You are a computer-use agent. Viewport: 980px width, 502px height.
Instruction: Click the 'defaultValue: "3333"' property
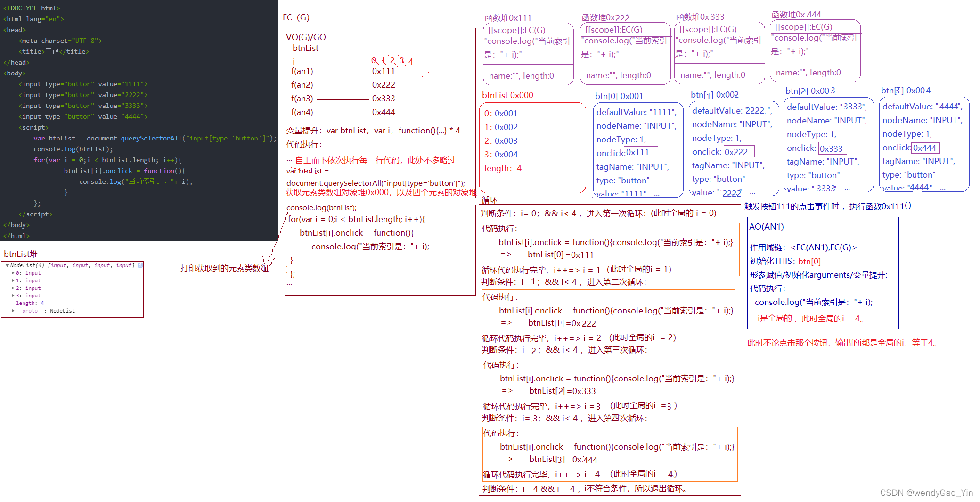[x=827, y=107]
